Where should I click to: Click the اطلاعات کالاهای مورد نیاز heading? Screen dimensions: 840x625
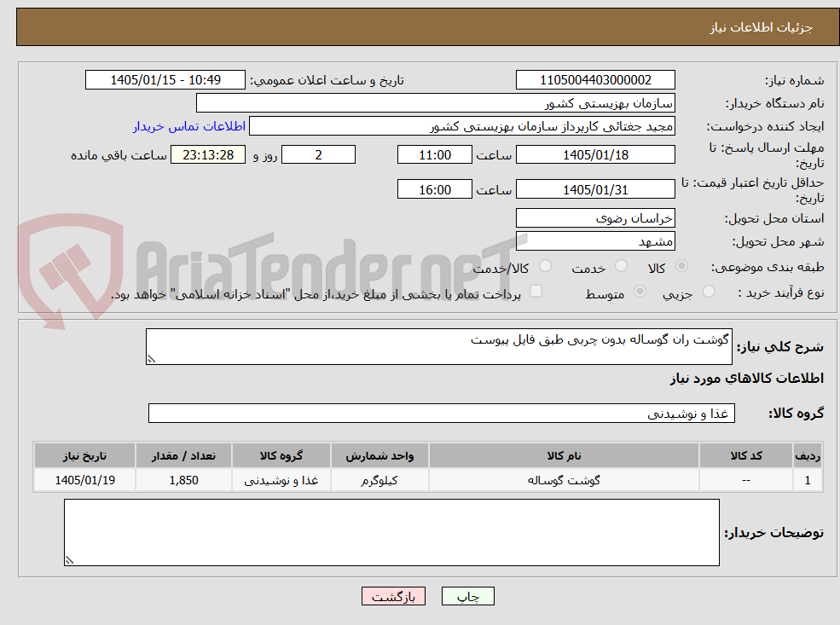[x=747, y=379]
